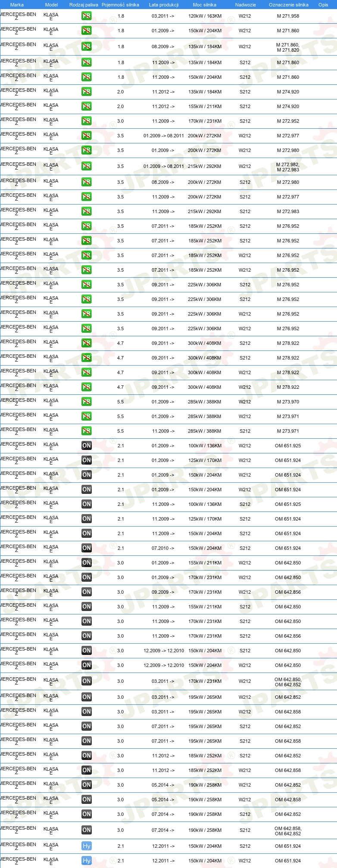
Task: Click the PB icon in the 08.2009 M 272.980 row
Action: pos(87,182)
